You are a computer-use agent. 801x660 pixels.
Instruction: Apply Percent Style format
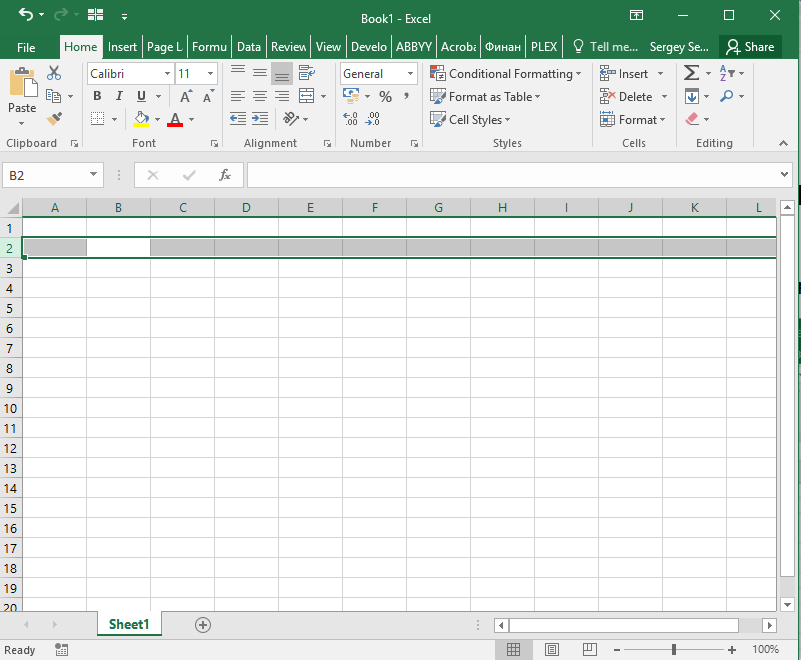[x=385, y=96]
